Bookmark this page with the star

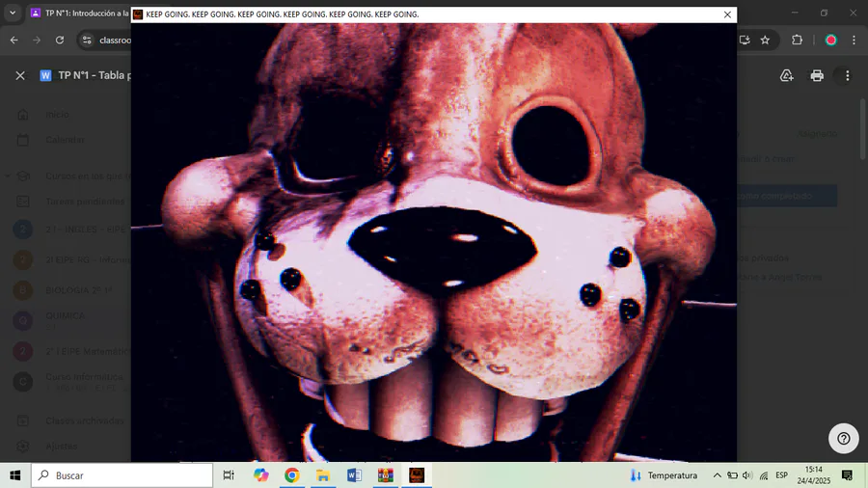(x=765, y=40)
